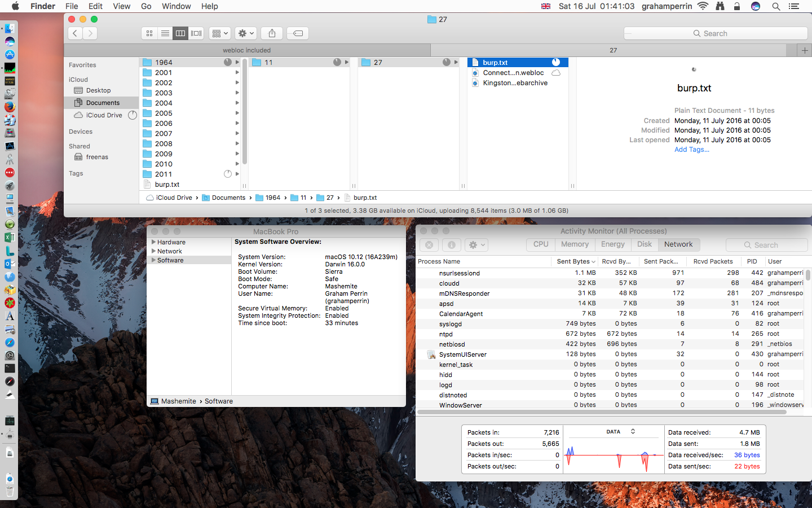Click the Share button in Finder toolbar
This screenshot has width=812, height=508.
pyautogui.click(x=272, y=33)
